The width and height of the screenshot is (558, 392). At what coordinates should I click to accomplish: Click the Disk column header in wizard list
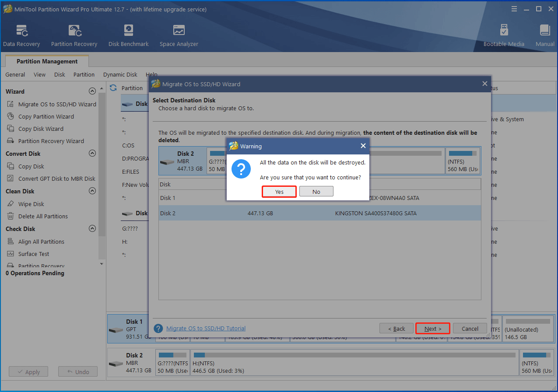pyautogui.click(x=165, y=184)
